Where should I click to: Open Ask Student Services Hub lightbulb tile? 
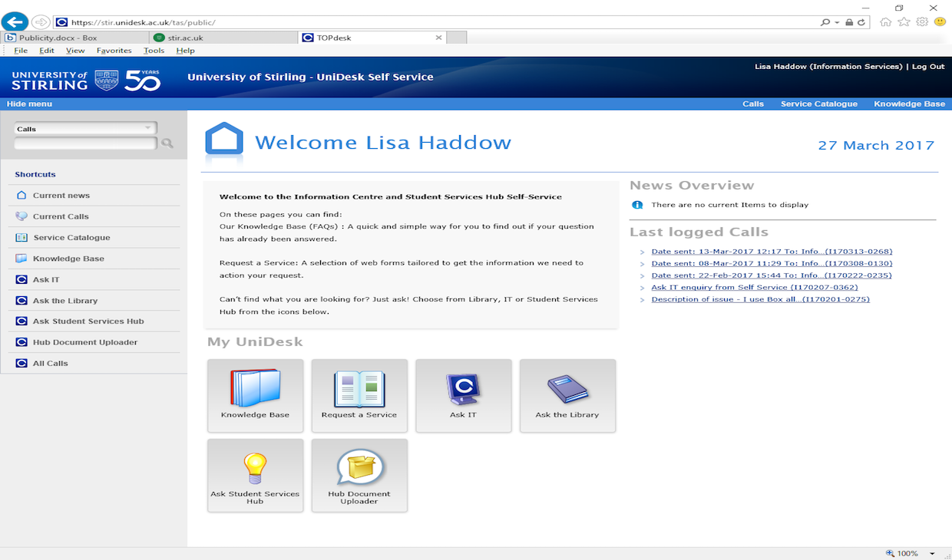click(x=255, y=475)
